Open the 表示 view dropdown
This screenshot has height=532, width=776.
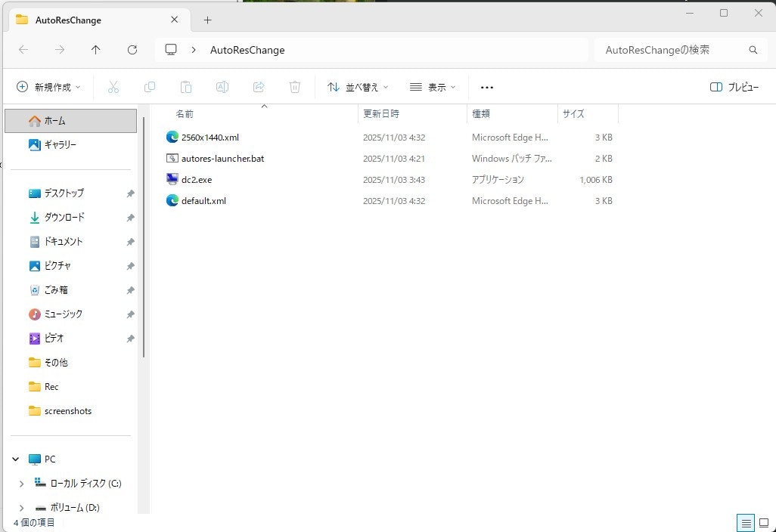[x=433, y=87]
